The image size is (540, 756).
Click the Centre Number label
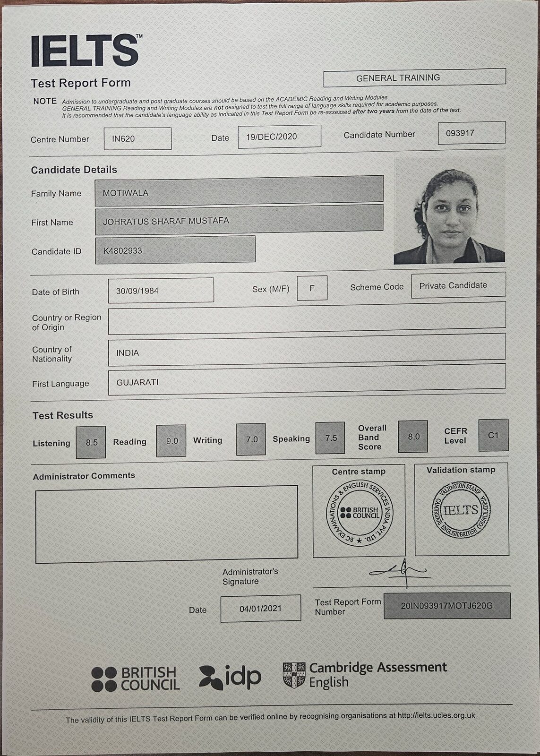60,139
